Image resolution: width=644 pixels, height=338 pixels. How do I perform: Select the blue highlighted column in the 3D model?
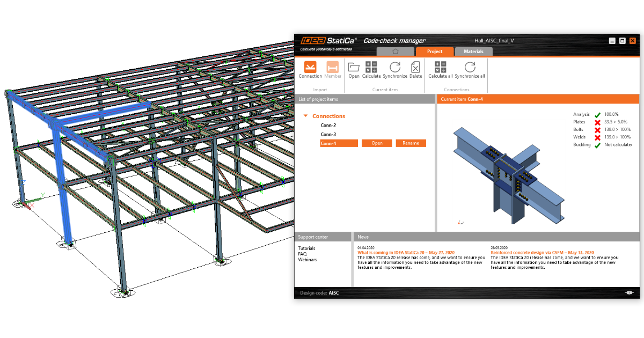tap(62, 185)
